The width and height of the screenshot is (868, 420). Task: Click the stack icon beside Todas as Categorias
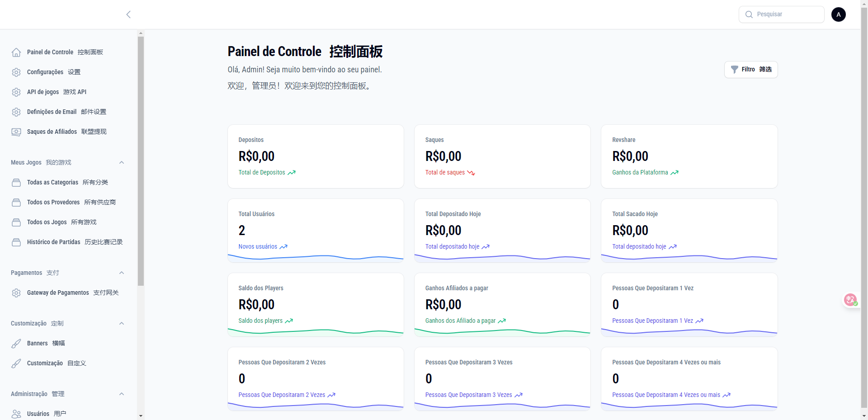click(x=16, y=183)
